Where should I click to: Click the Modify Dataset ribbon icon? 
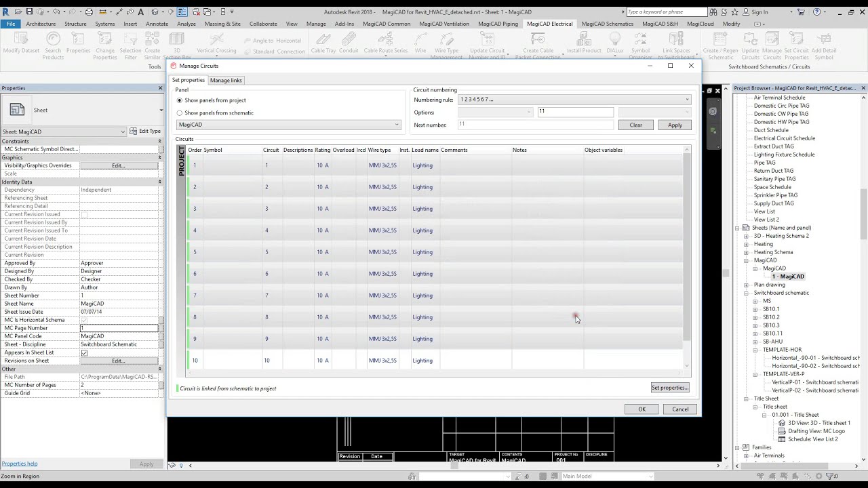21,43
